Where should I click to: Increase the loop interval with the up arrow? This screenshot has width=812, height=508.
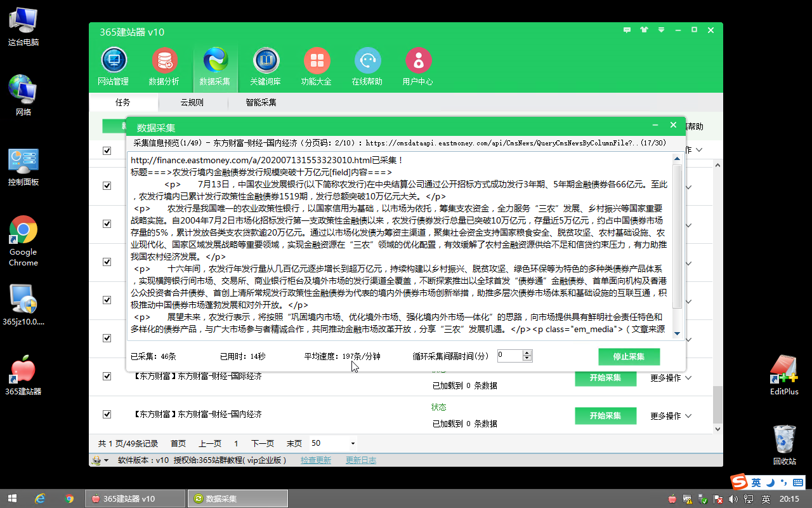coord(527,353)
